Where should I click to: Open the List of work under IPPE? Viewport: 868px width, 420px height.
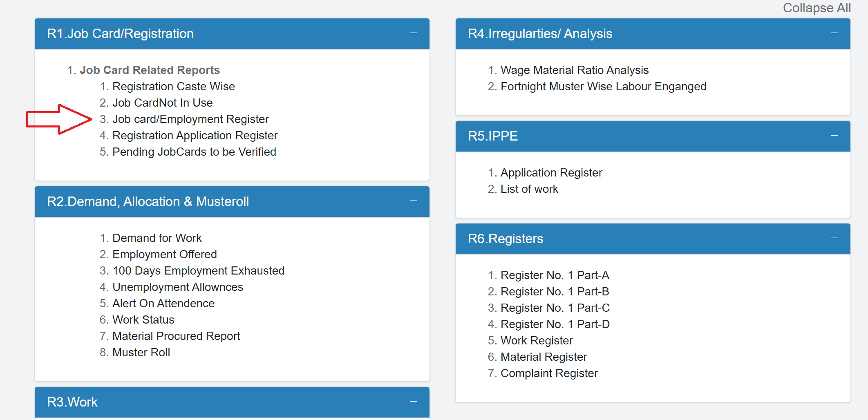pos(529,189)
